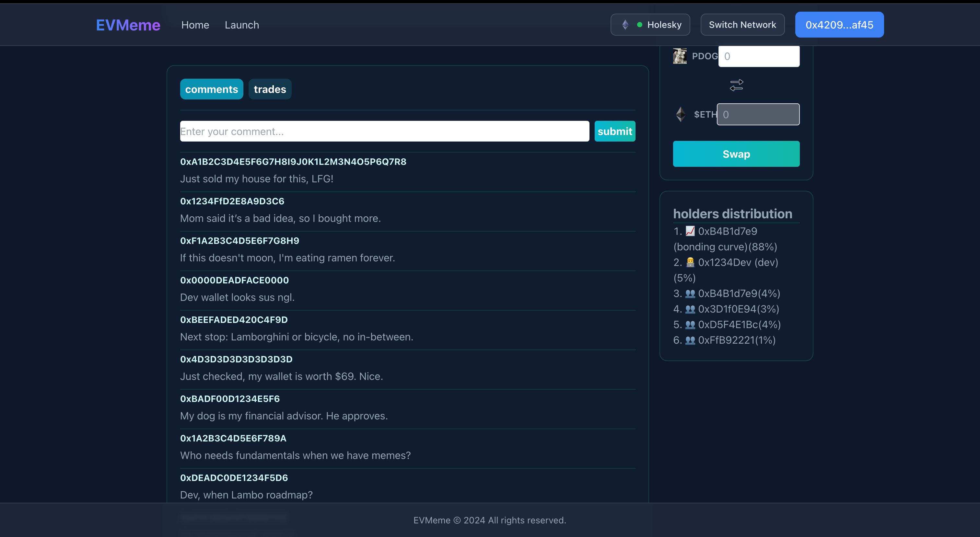The height and width of the screenshot is (537, 980).
Task: Open the Home navigation menu item
Action: pos(194,25)
